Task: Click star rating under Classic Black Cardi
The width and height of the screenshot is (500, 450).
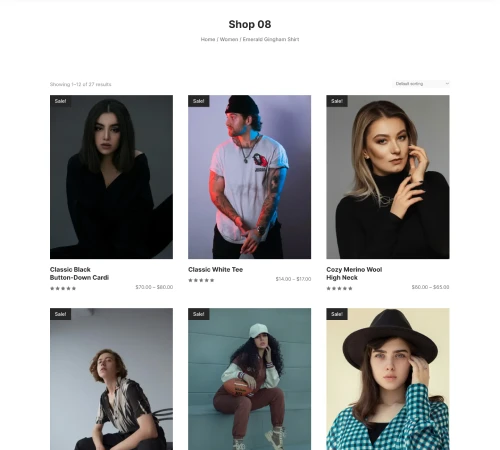Action: click(63, 289)
